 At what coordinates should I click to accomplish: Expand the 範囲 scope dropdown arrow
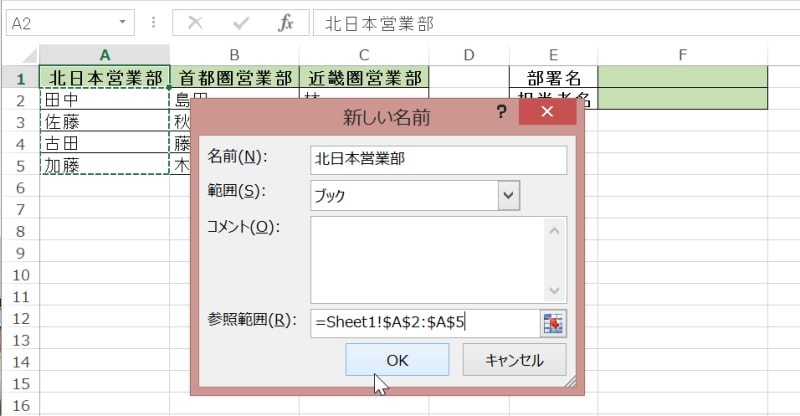point(509,195)
